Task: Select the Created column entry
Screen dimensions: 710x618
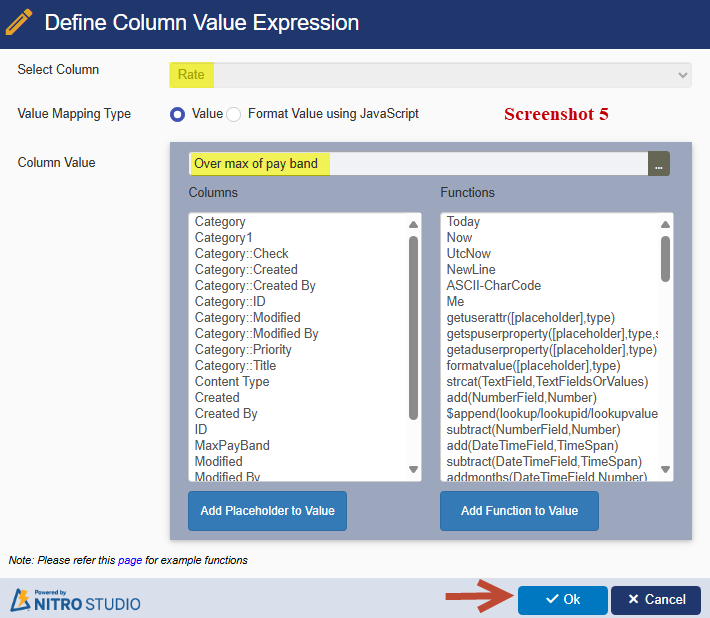Action: coord(217,398)
